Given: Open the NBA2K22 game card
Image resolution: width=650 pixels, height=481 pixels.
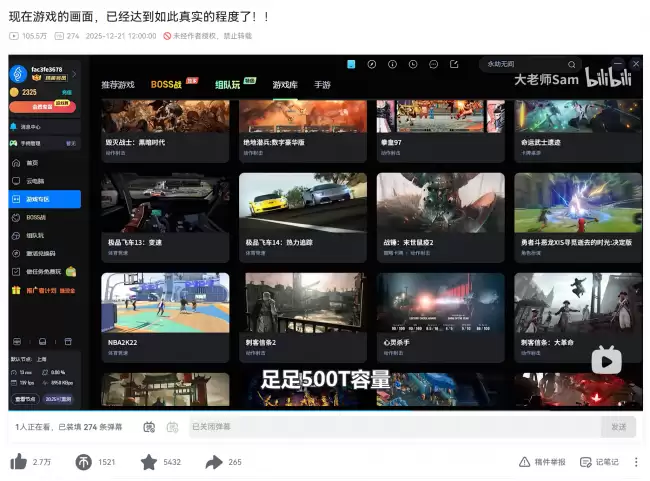Looking at the screenshot, I should click(165, 318).
